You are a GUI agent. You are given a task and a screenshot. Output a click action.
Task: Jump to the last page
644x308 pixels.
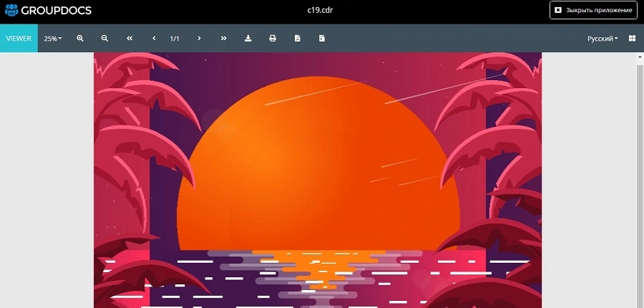pyautogui.click(x=223, y=38)
